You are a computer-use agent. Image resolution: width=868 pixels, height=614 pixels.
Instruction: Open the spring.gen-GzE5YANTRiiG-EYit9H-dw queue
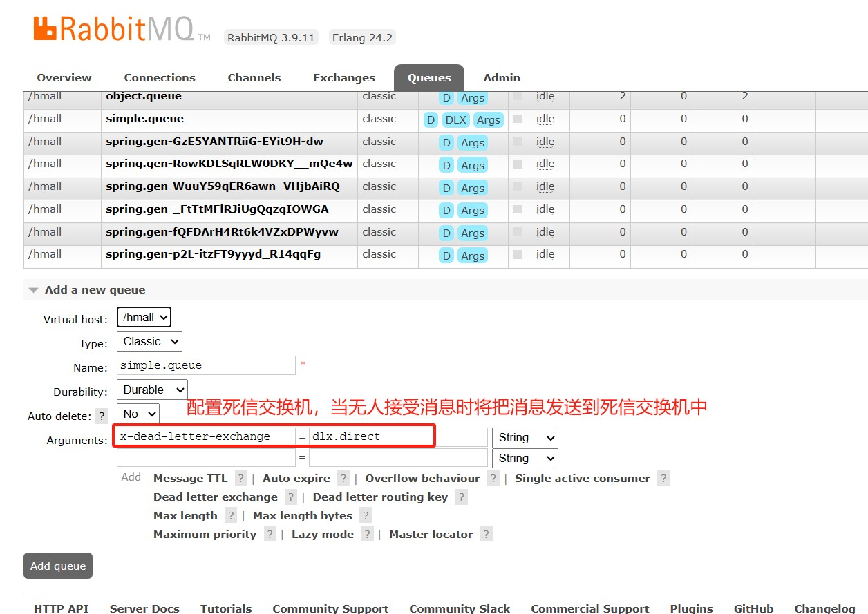click(214, 142)
